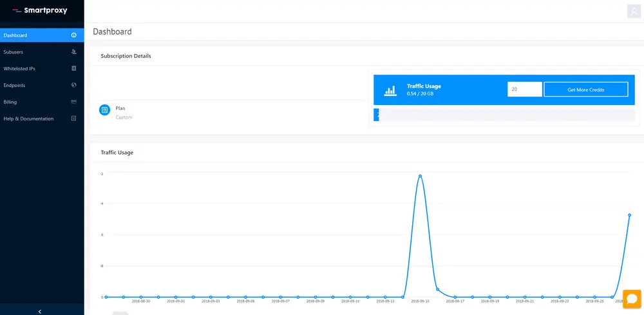644x315 pixels.
Task: Click the Whitelisted IPs list icon
Action: pyautogui.click(x=74, y=68)
